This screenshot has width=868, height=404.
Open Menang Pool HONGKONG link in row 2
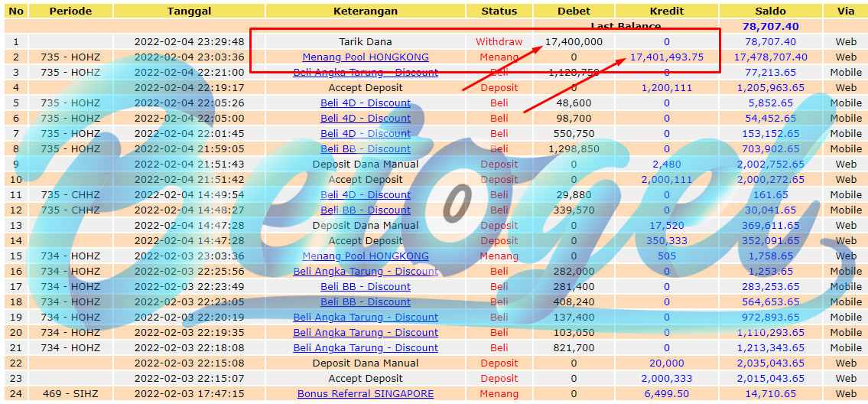(366, 57)
